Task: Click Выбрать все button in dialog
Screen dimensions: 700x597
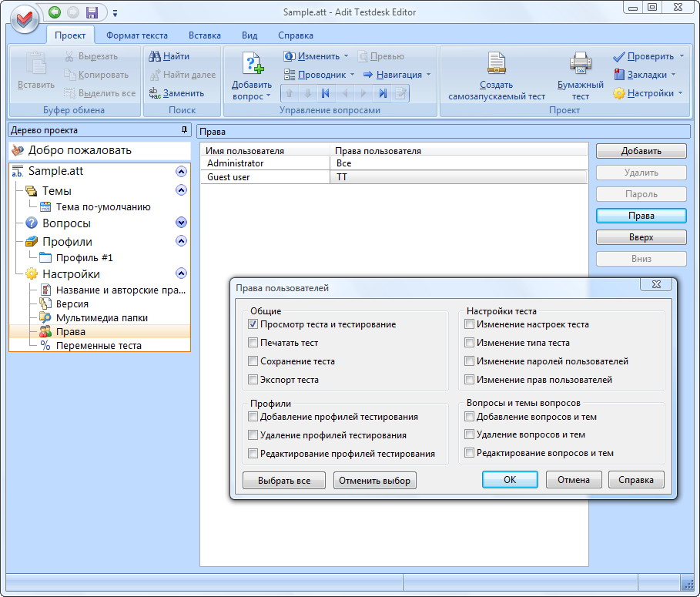Action: coord(284,481)
